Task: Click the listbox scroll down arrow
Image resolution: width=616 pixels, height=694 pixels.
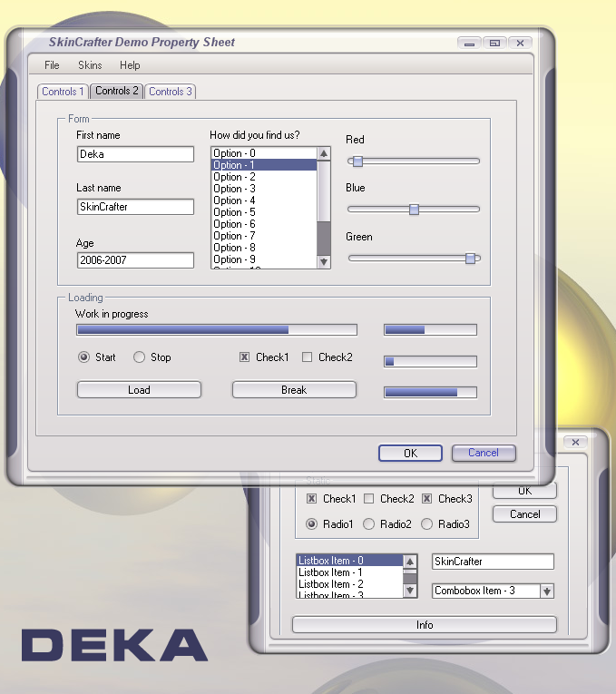Action: pyautogui.click(x=410, y=591)
